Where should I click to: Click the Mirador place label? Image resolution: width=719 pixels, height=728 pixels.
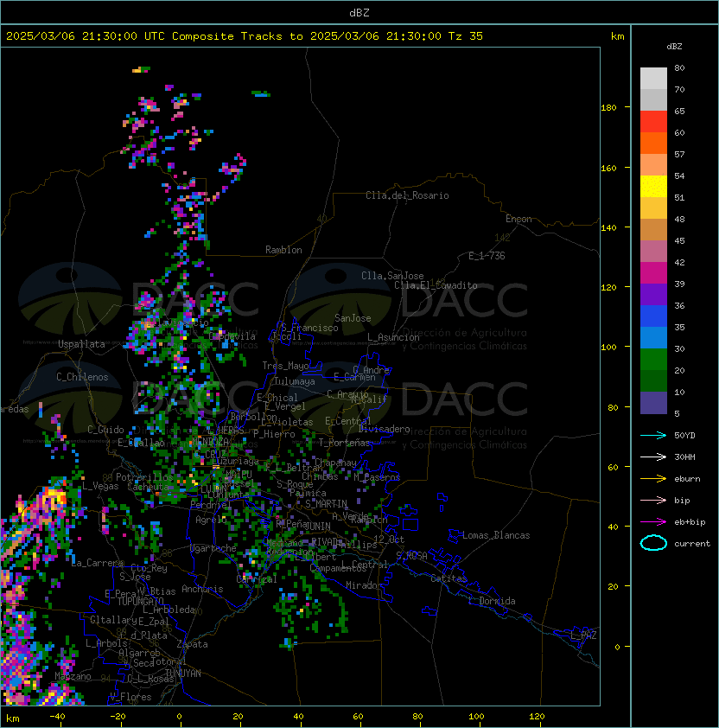click(x=365, y=585)
